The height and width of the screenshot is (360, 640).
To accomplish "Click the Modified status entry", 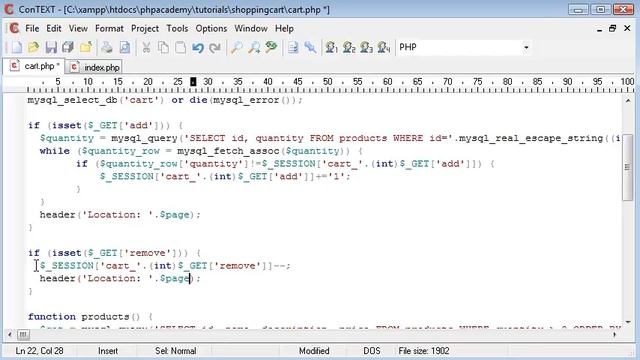I will (x=314, y=351).
